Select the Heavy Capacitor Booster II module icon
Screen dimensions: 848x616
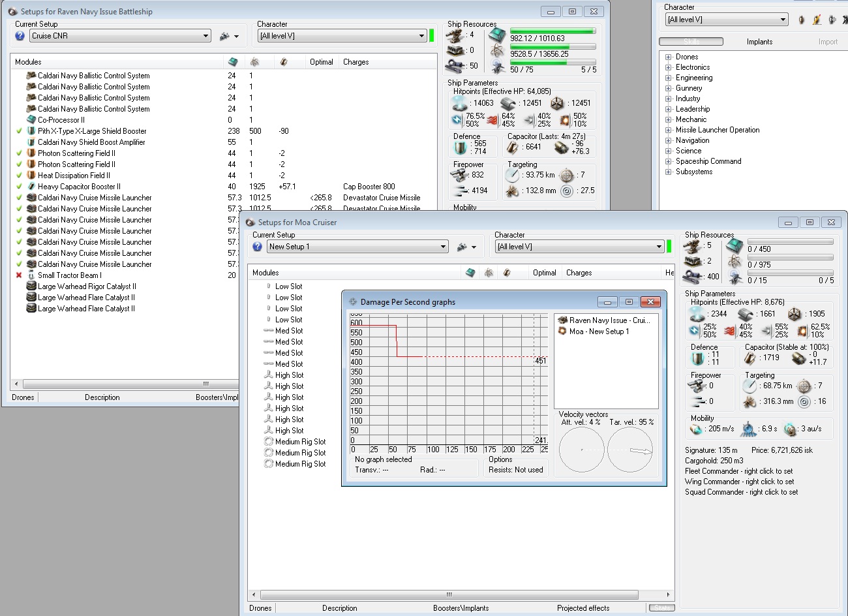pos(31,187)
